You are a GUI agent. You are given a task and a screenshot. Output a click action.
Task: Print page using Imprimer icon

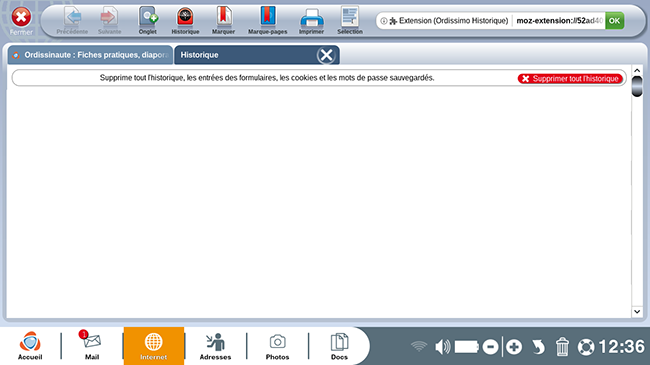311,20
